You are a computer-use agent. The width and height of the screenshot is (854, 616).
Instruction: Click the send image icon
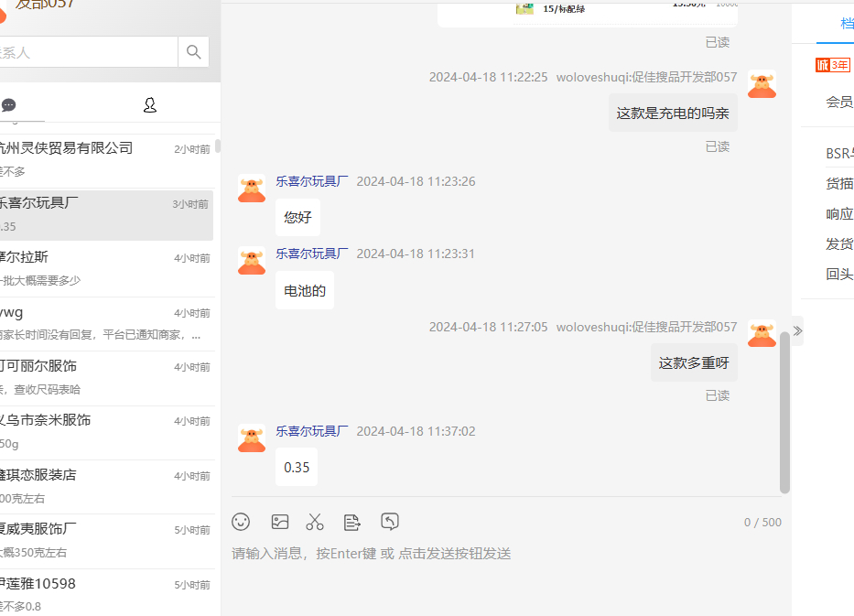pos(280,522)
